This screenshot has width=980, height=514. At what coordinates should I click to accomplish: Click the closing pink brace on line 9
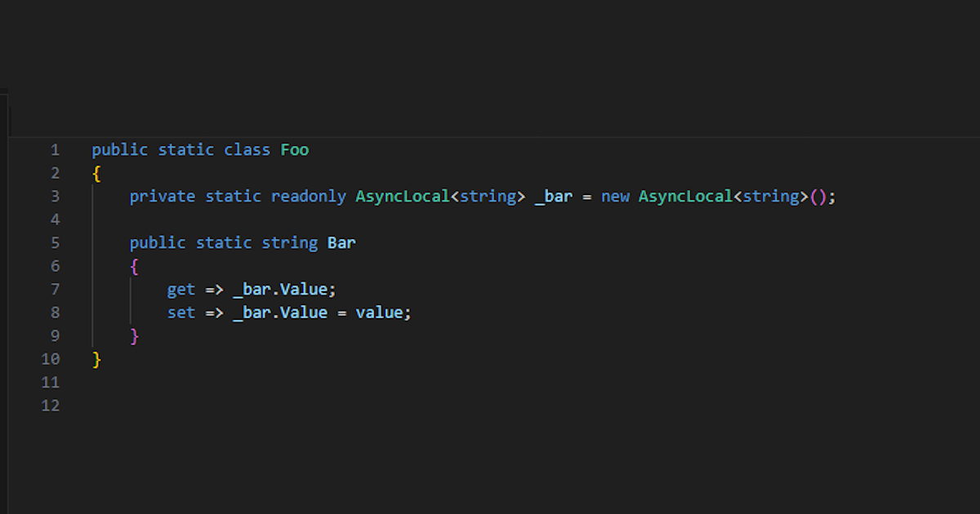[x=135, y=336]
